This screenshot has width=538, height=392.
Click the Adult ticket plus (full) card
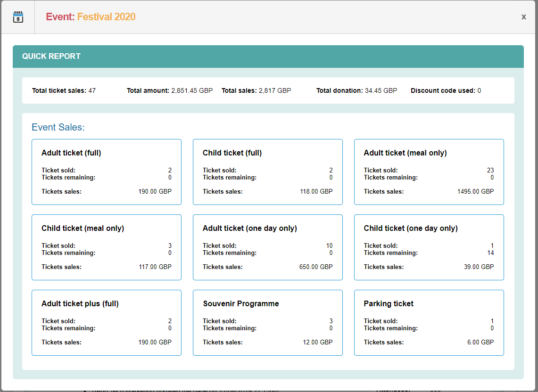[106, 323]
